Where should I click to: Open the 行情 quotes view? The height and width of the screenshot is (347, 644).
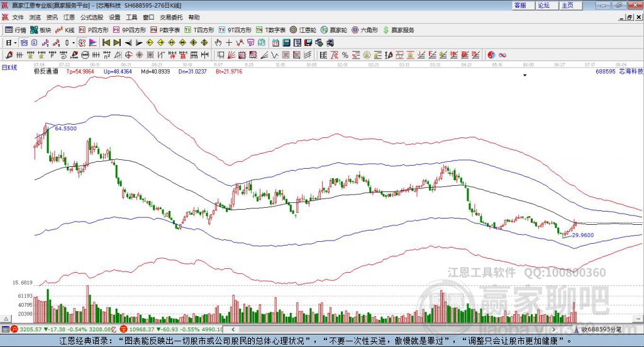pyautogui.click(x=15, y=30)
